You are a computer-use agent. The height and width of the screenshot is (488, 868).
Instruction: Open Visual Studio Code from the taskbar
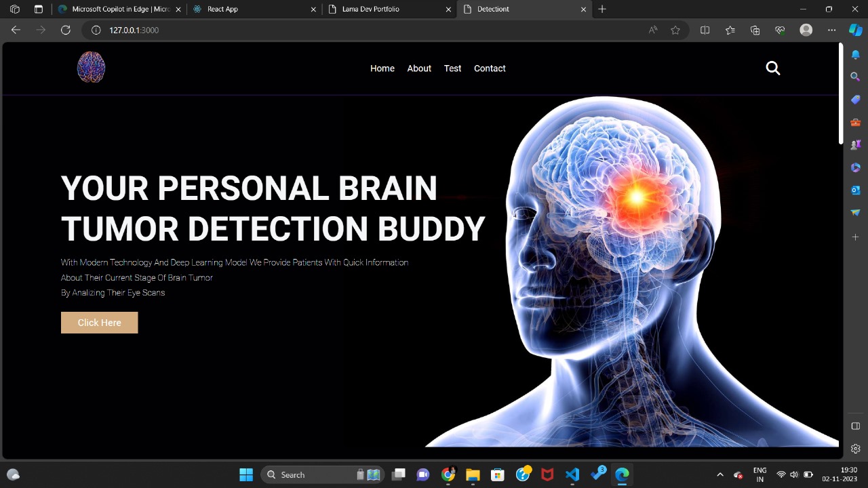tap(572, 474)
